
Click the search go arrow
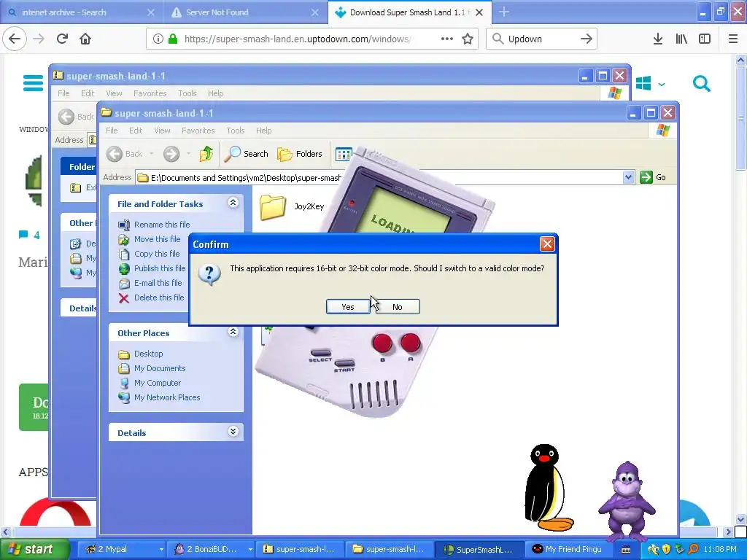[587, 39]
